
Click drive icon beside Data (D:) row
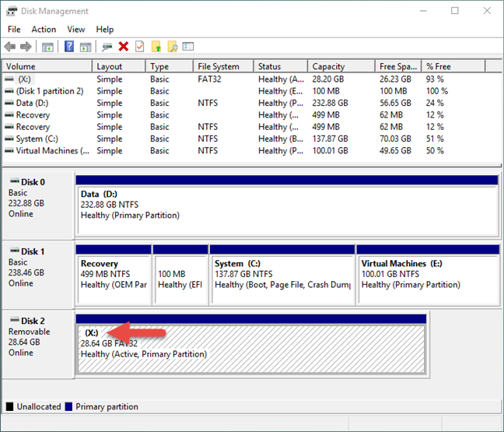click(9, 103)
